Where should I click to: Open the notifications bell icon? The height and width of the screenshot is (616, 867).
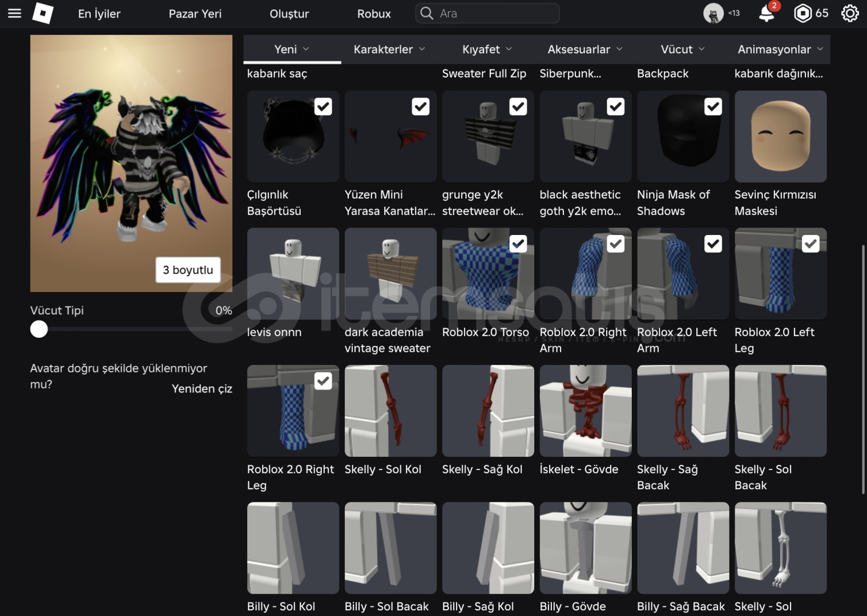(x=767, y=13)
